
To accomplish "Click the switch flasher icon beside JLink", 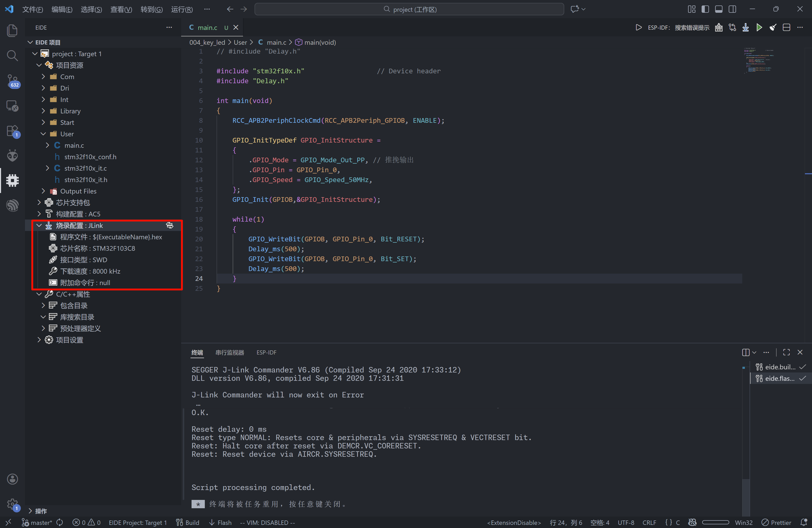I will 170,225.
